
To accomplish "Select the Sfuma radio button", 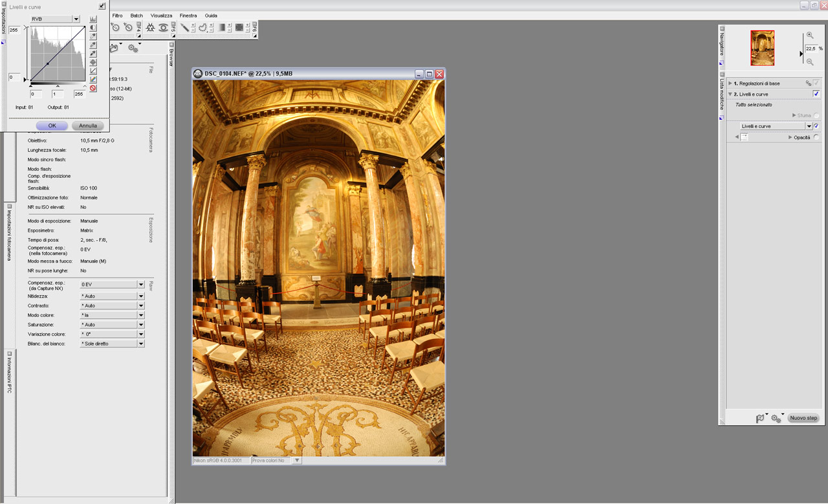I will click(x=816, y=115).
